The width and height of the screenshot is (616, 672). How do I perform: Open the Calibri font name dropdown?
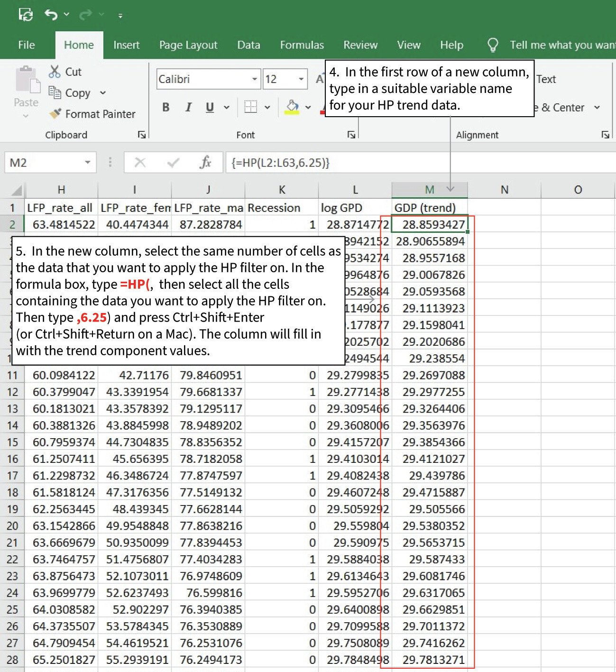(x=255, y=79)
